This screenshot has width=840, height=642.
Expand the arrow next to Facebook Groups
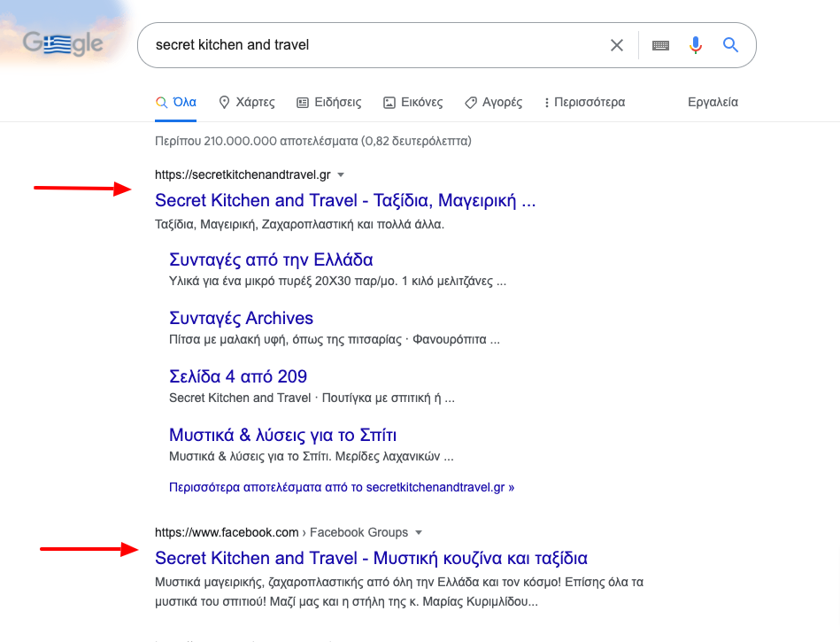(x=419, y=533)
